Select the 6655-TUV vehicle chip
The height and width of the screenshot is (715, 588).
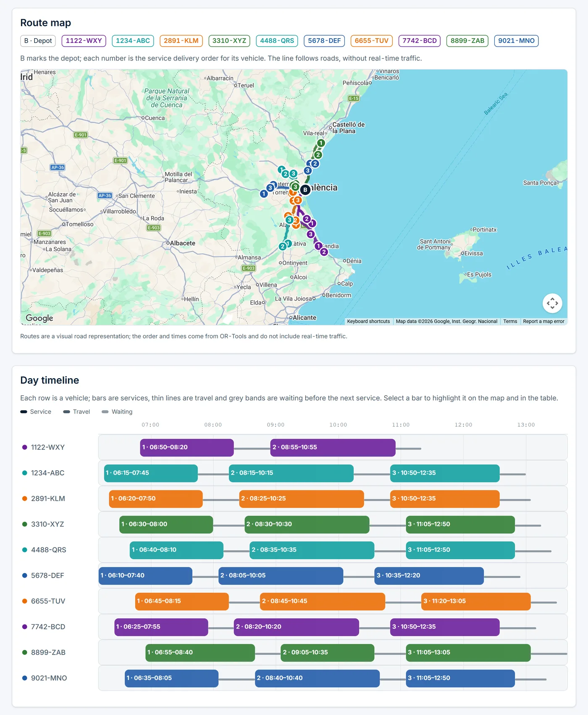tap(372, 41)
